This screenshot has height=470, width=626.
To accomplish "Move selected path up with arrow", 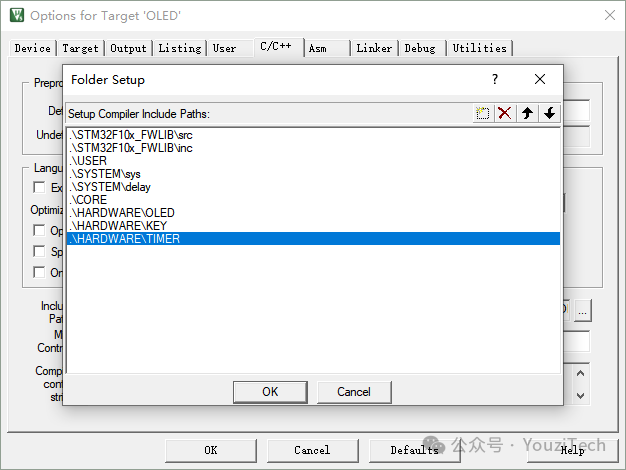I will click(527, 113).
